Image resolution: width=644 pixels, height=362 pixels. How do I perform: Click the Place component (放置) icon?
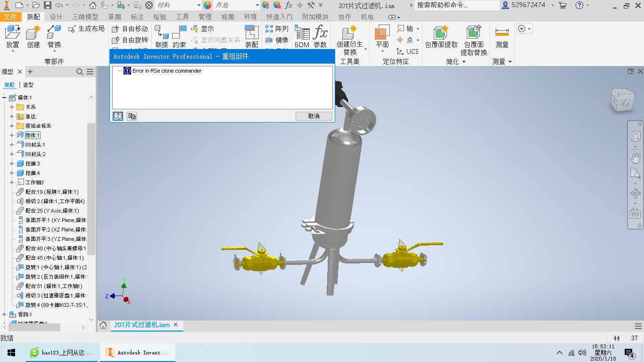(13, 33)
